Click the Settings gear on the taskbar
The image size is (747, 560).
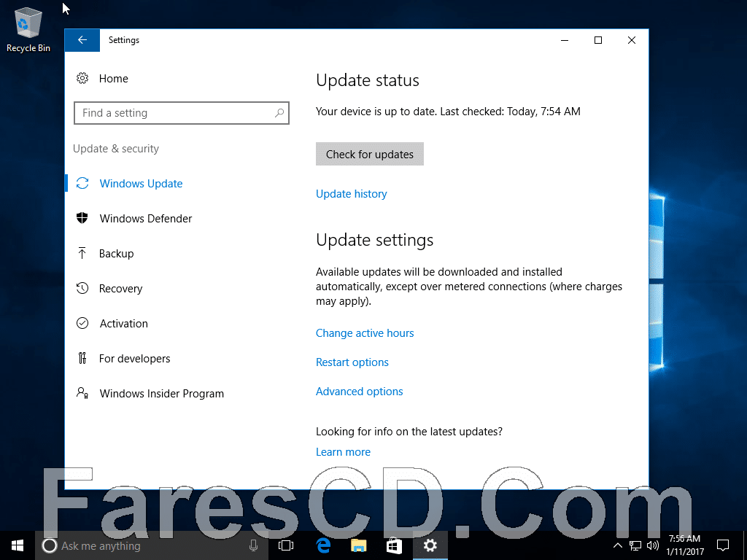click(x=430, y=545)
